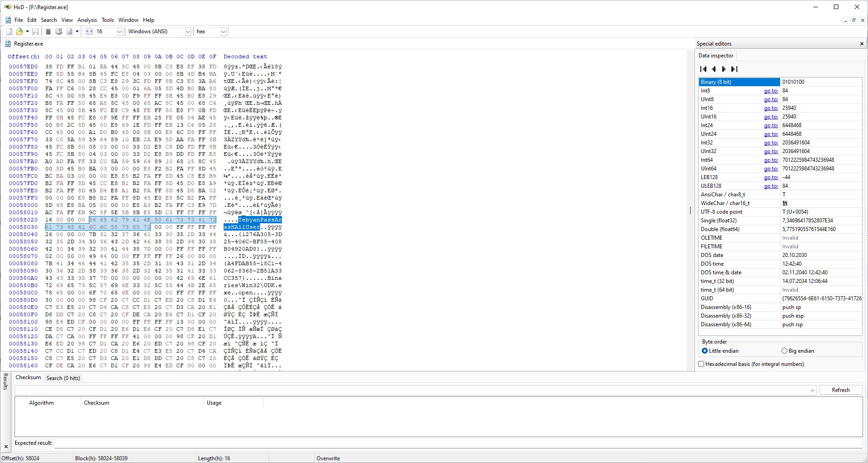Click the GUID value in Data inspector
The width and height of the screenshot is (868, 463).
coord(821,298)
